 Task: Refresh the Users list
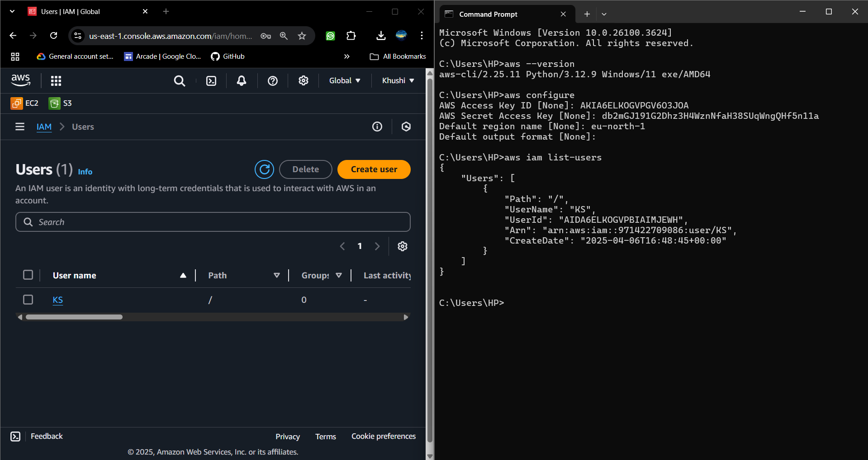point(265,169)
